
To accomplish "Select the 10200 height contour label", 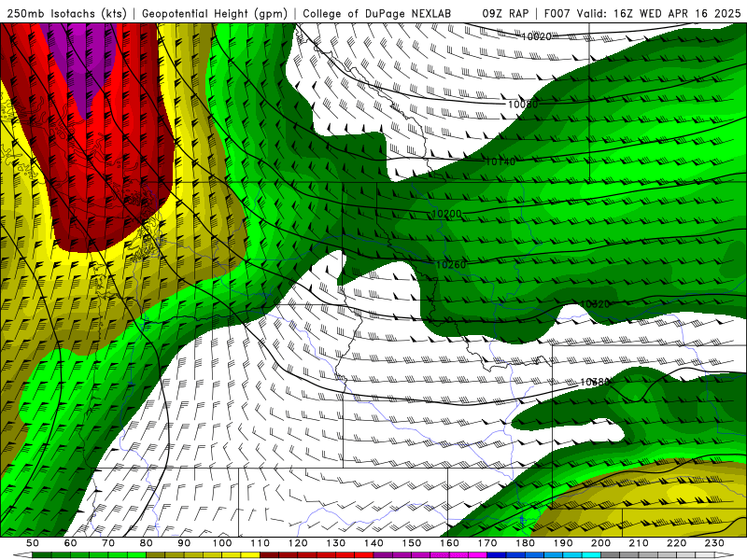I will [x=446, y=215].
